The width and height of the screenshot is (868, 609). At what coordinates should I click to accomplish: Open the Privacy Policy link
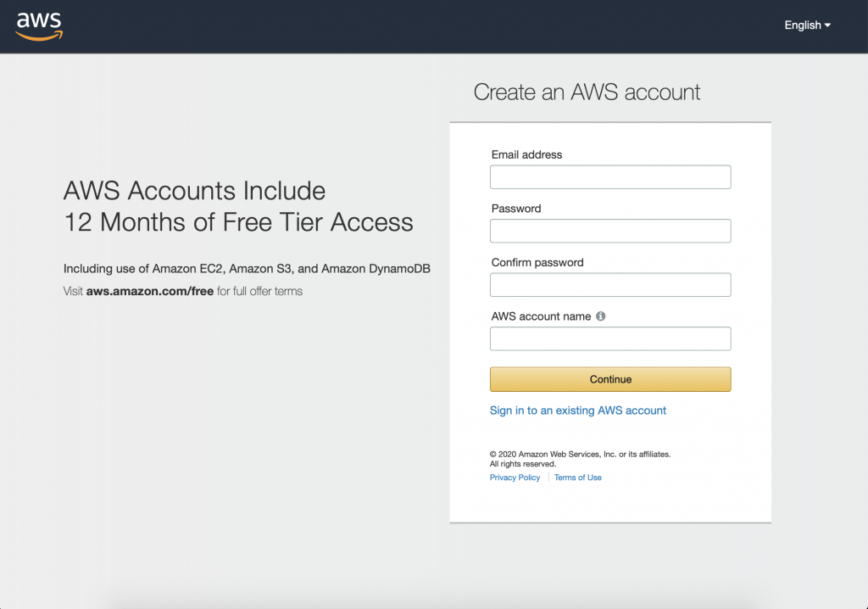pyautogui.click(x=515, y=478)
